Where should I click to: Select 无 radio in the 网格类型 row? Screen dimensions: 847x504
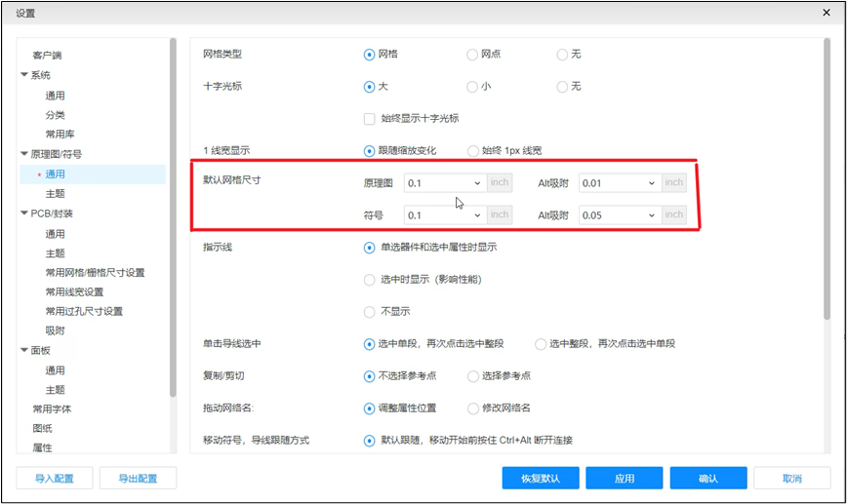pyautogui.click(x=562, y=55)
